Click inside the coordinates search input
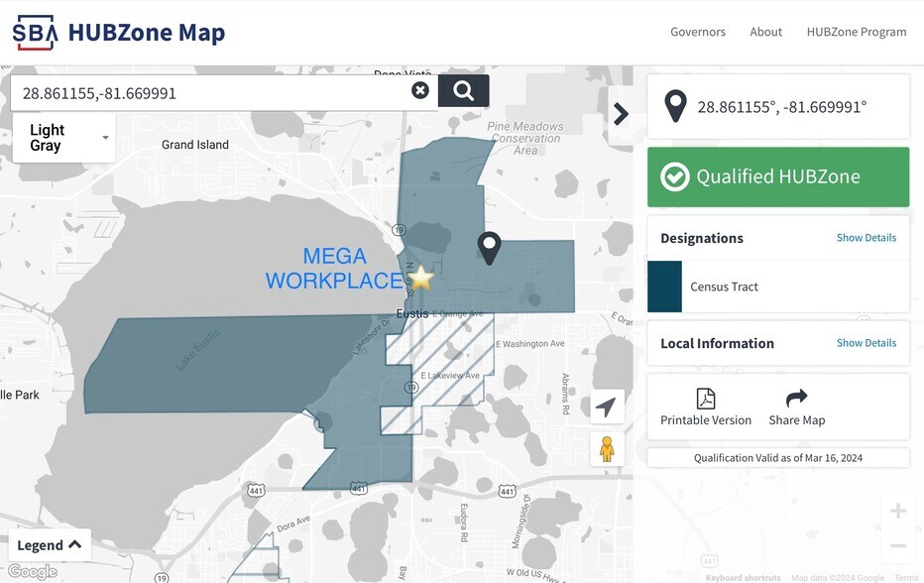Image resolution: width=924 pixels, height=583 pixels. 208,93
